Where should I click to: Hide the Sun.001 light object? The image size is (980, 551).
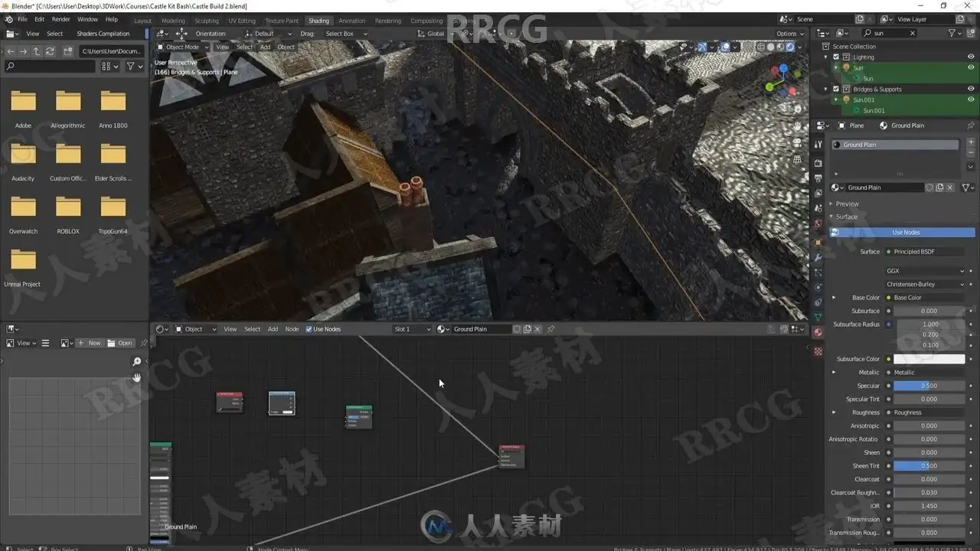[x=971, y=99]
